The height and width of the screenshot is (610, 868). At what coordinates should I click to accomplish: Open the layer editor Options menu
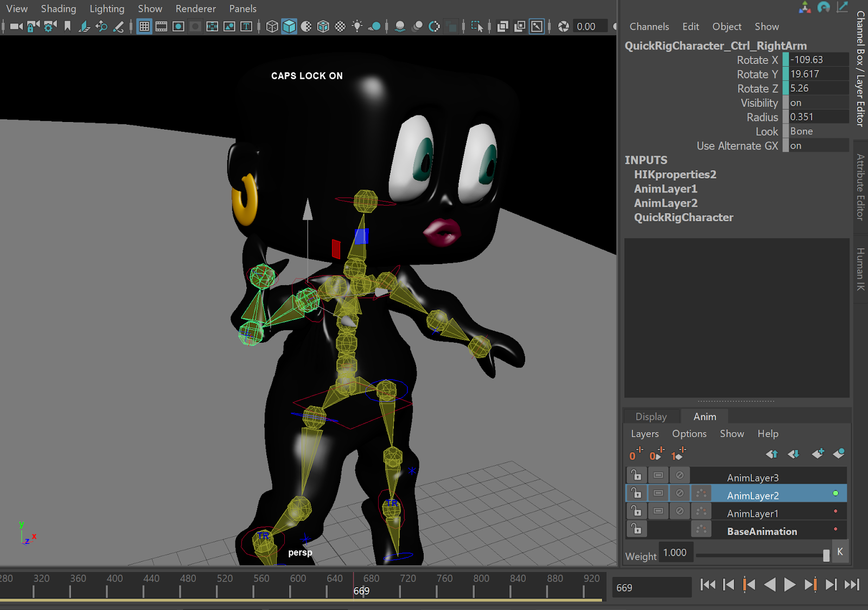coord(689,434)
